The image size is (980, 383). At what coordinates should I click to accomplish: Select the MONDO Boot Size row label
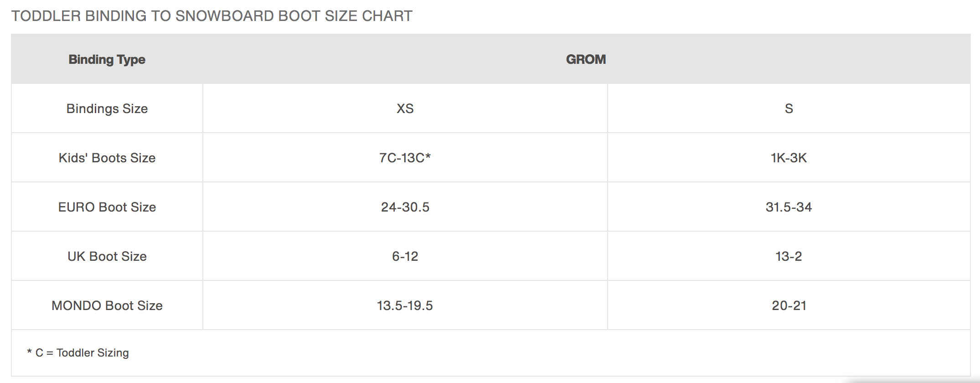coord(107,305)
